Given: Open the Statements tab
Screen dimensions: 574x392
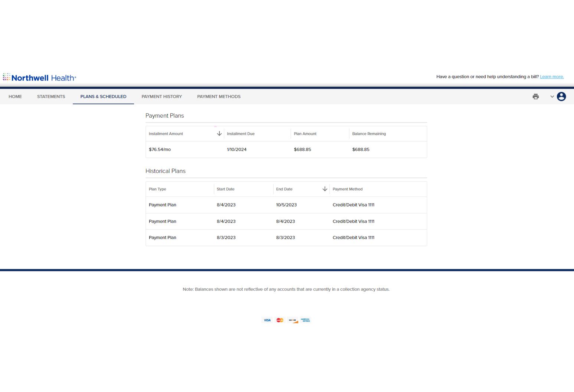Looking at the screenshot, I should [51, 97].
